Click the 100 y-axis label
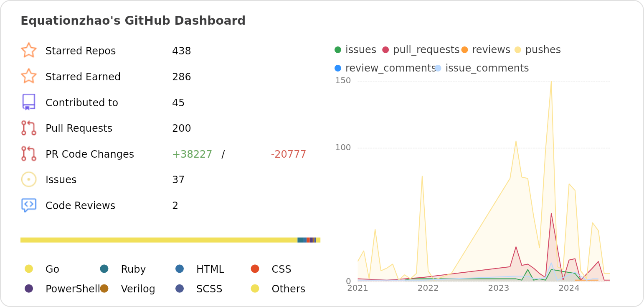 pos(343,148)
